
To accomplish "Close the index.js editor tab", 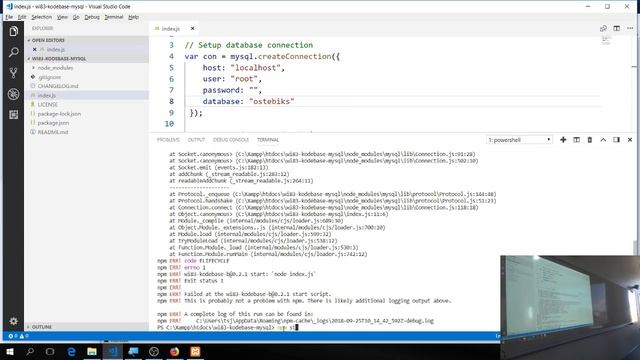I will [x=192, y=29].
